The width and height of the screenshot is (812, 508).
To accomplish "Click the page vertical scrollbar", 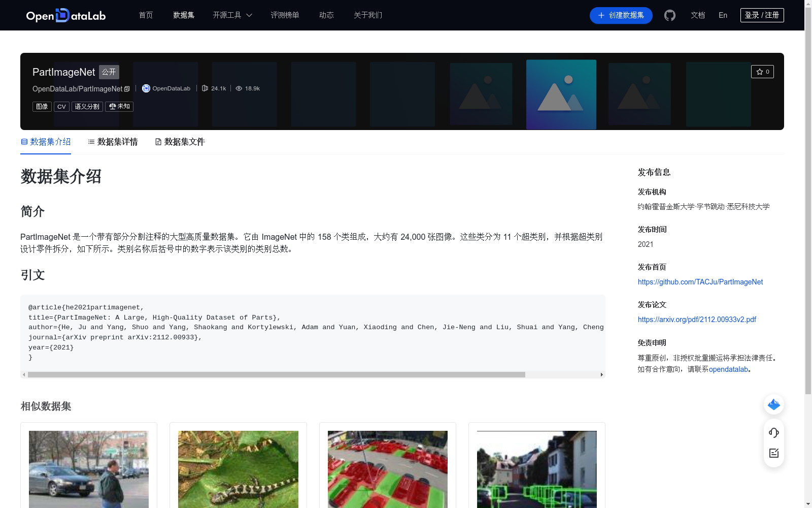I will pos(808,201).
